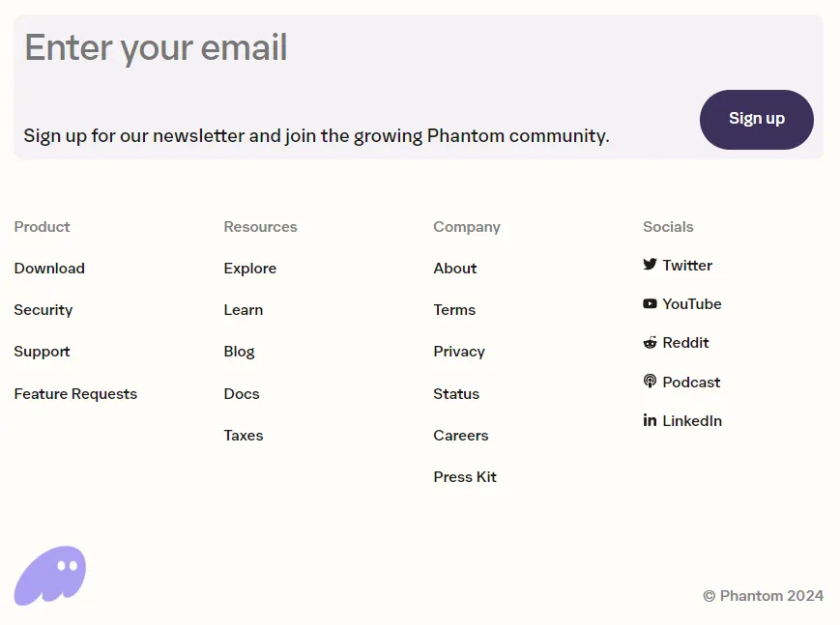Open the Careers link
This screenshot has height=625, width=840.
[x=461, y=436]
